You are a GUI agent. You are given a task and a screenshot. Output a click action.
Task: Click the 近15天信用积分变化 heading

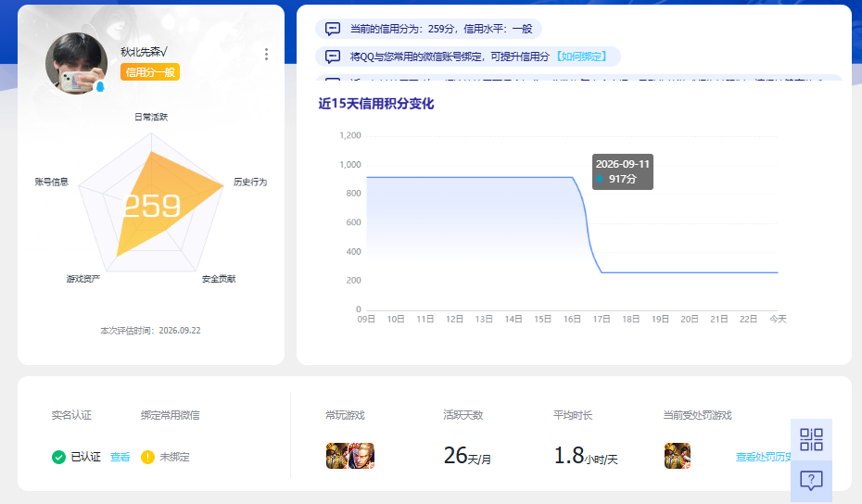pyautogui.click(x=376, y=104)
